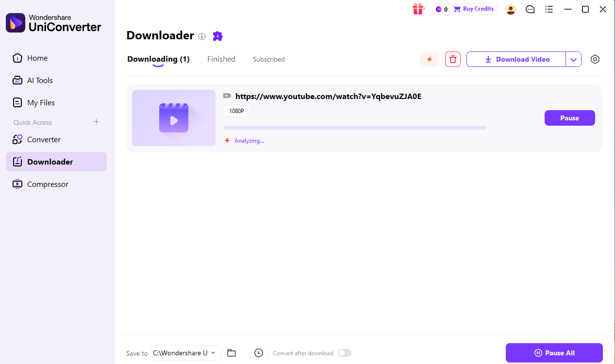Pause the YouTube download
This screenshot has width=615, height=364.
[570, 118]
